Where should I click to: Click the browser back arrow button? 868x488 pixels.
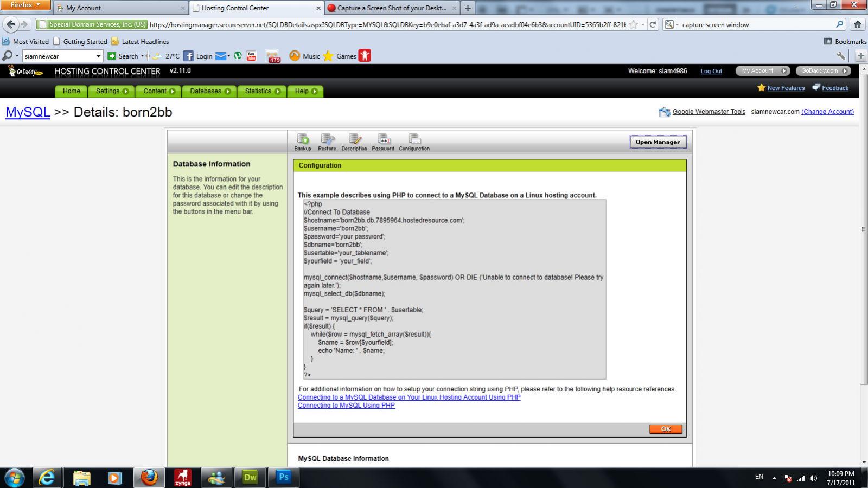click(x=11, y=24)
